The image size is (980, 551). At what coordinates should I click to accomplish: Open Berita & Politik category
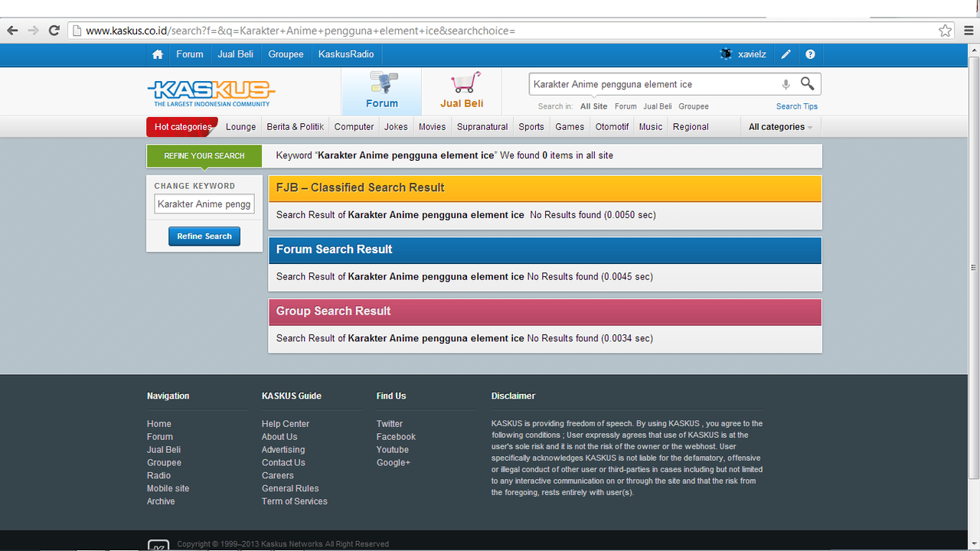click(x=296, y=127)
